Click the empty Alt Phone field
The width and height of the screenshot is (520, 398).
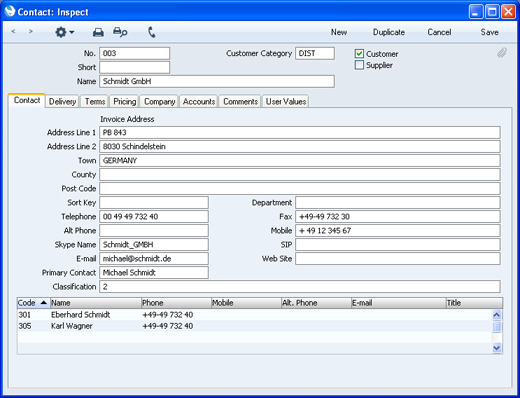click(154, 230)
